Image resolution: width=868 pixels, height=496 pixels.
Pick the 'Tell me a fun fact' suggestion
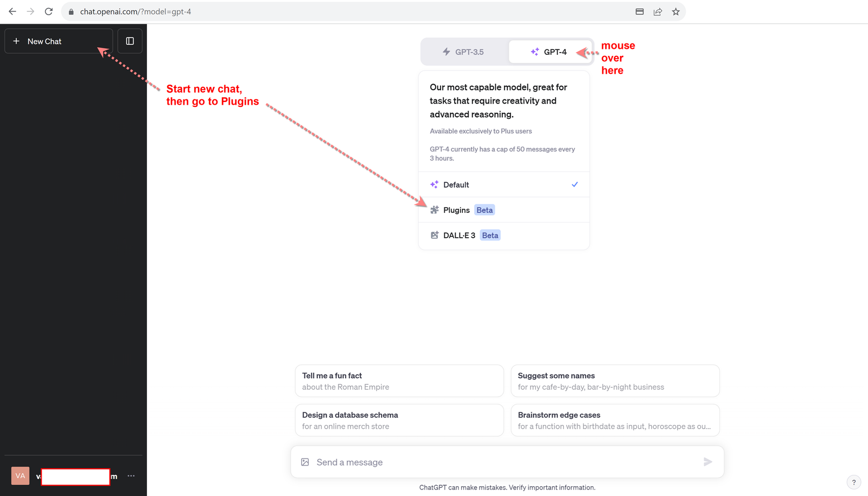(399, 381)
